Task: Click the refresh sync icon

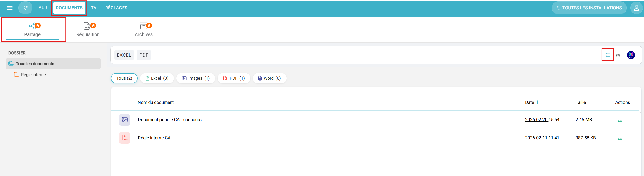Action: tap(25, 8)
